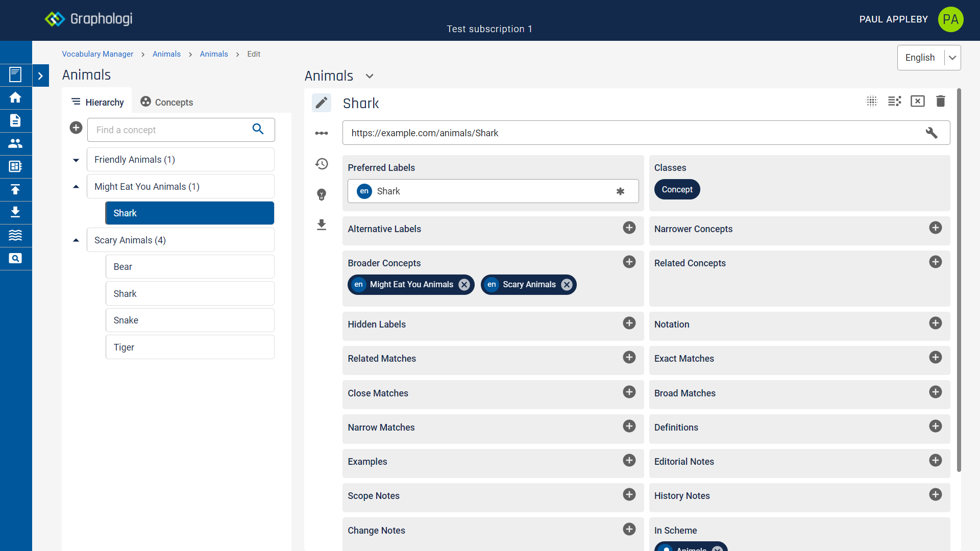Collapse the Scary Animals tree branch
This screenshot has width=980, height=551.
[x=76, y=240]
